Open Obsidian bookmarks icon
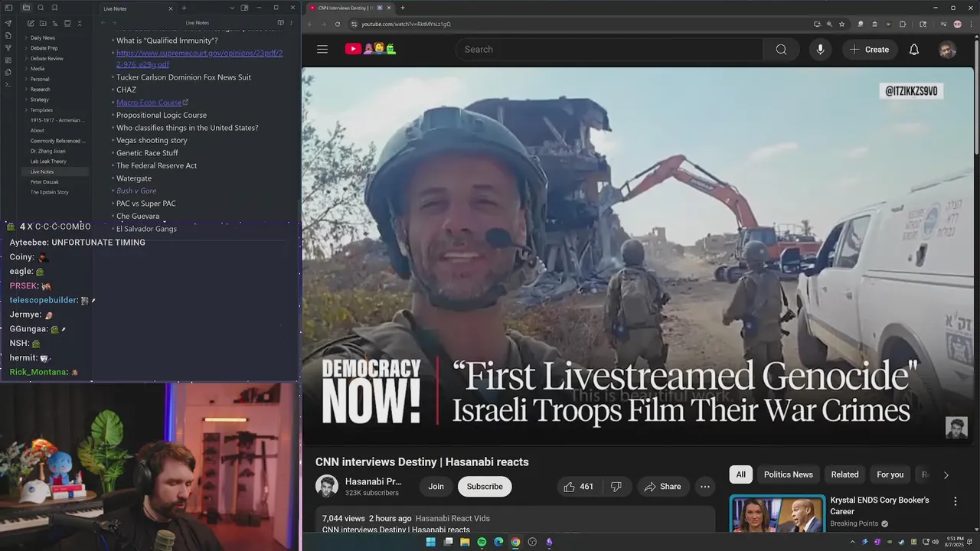The height and width of the screenshot is (551, 980). click(x=56, y=8)
